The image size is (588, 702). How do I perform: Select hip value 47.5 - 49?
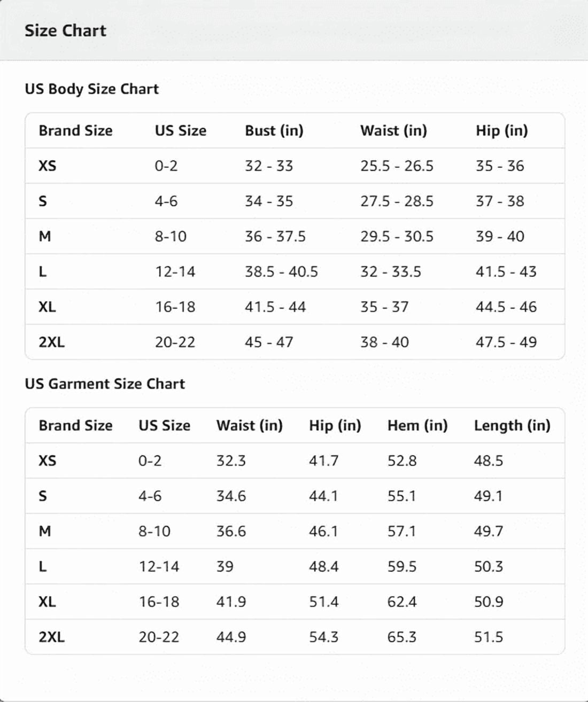pos(506,342)
